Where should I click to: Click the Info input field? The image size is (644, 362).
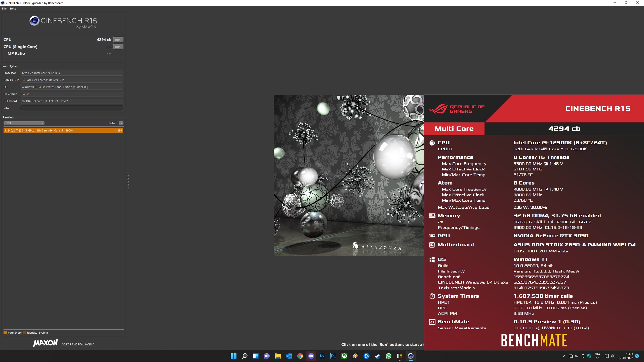pyautogui.click(x=72, y=108)
